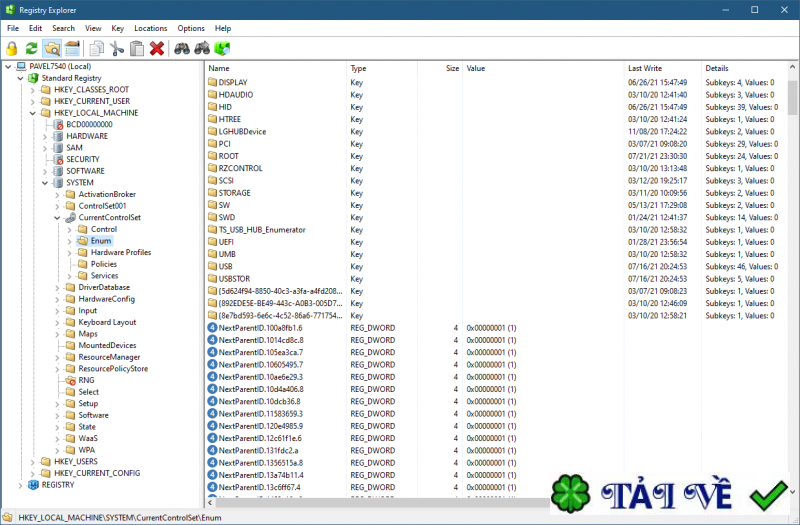
Task: Select the HDAUDIO key row
Action: tap(496, 95)
